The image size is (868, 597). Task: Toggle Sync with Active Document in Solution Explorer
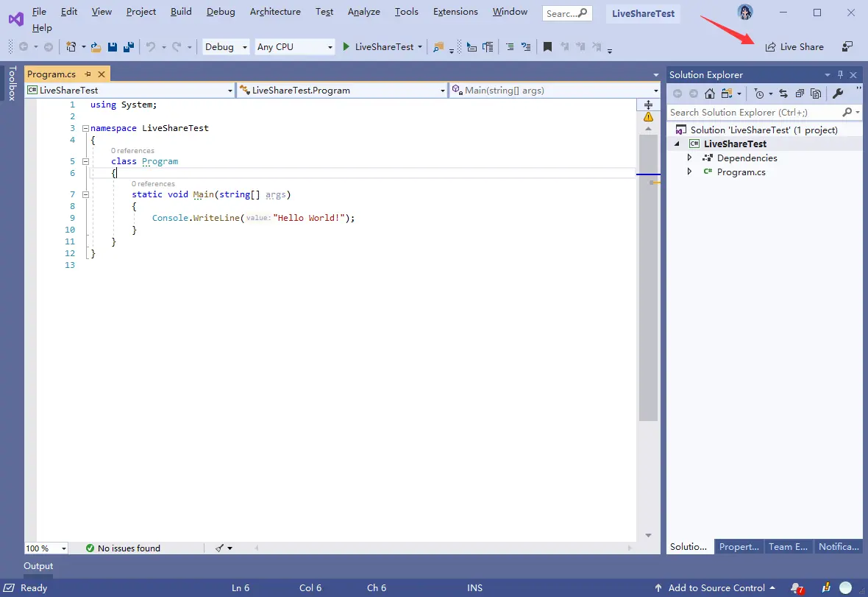pos(783,93)
